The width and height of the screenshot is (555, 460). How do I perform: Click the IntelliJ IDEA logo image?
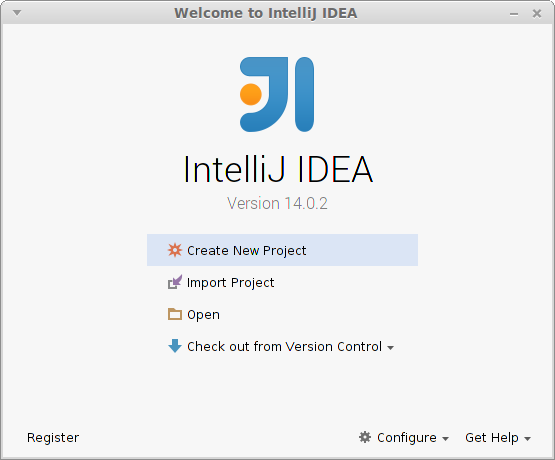(277, 94)
